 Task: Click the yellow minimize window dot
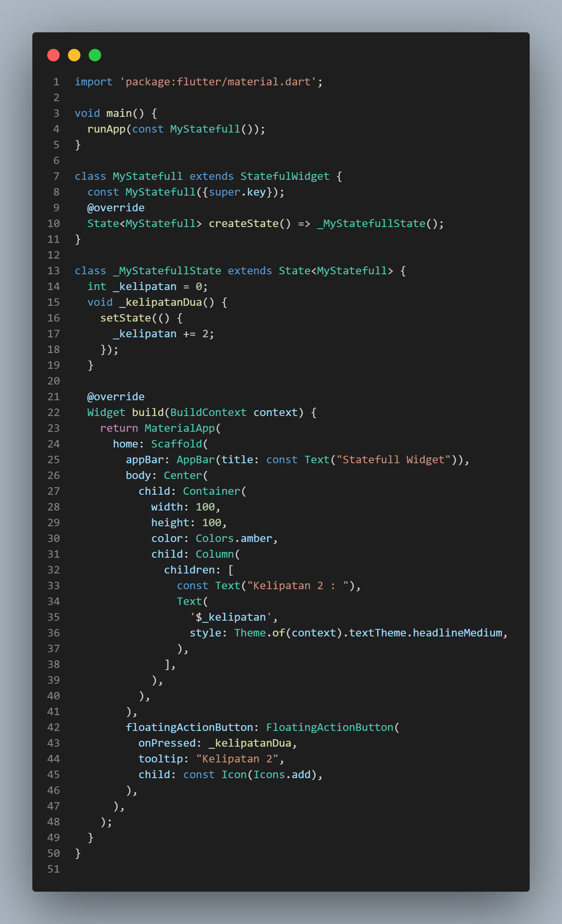point(74,55)
